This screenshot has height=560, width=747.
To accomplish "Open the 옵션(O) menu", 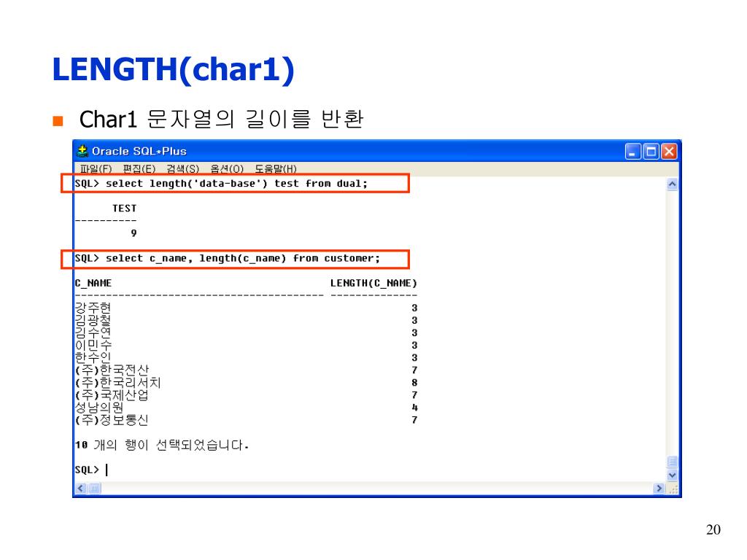I will (227, 168).
